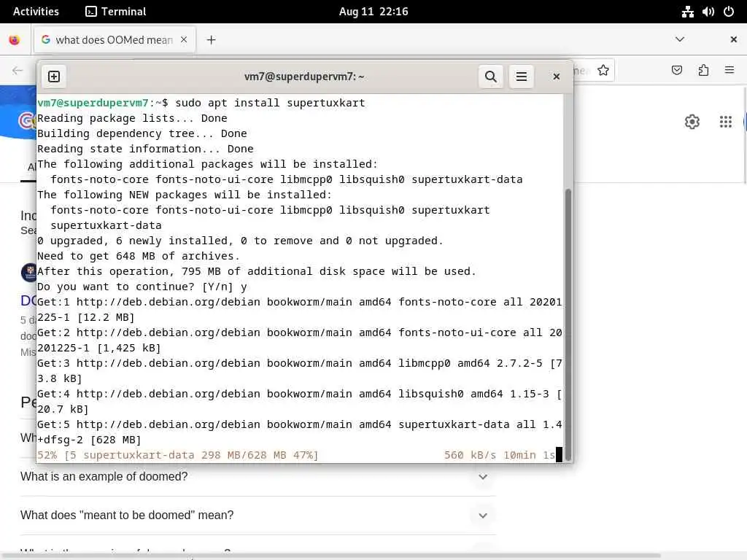Open the list all tabs dropdown
Image resolution: width=747 pixels, height=560 pixels.
680,39
